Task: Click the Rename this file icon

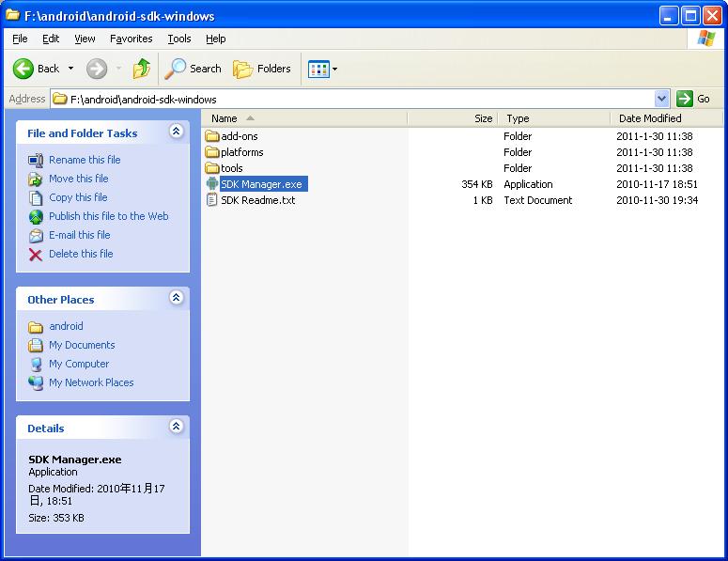Action: 36,161
